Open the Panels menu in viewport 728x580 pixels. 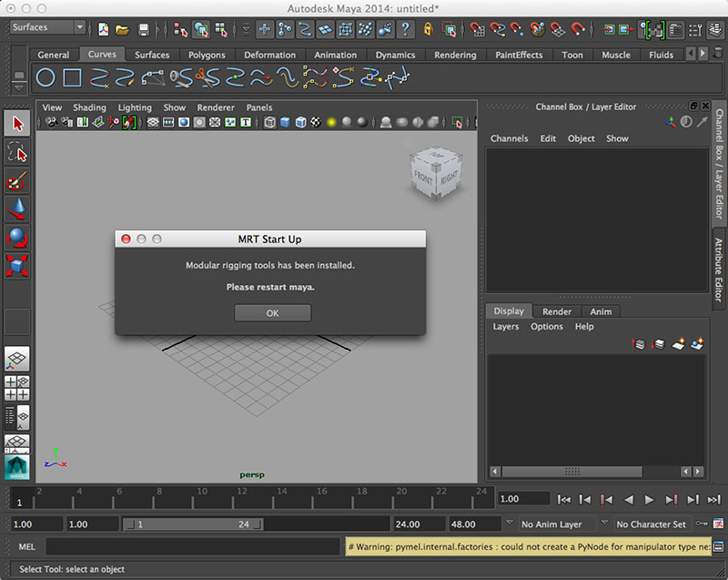[259, 107]
